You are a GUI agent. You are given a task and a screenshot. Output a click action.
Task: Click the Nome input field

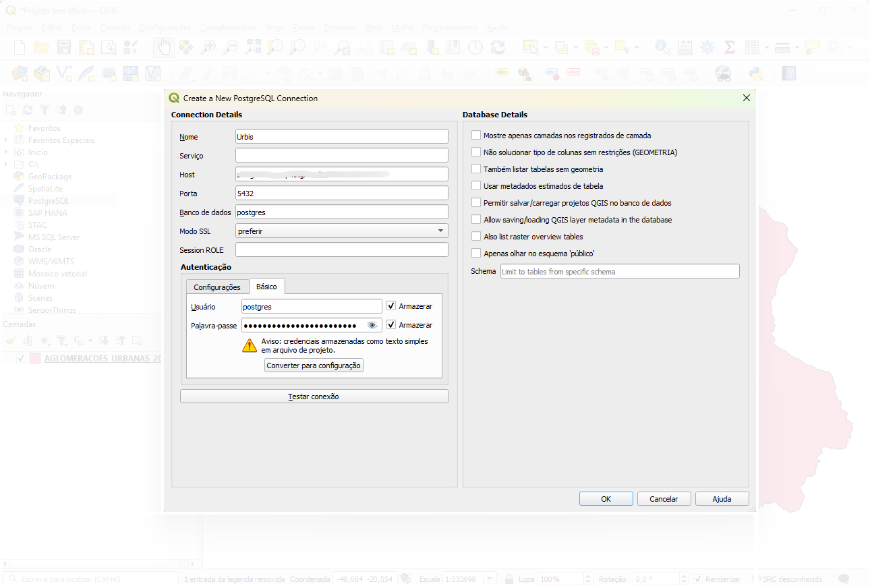(x=342, y=137)
